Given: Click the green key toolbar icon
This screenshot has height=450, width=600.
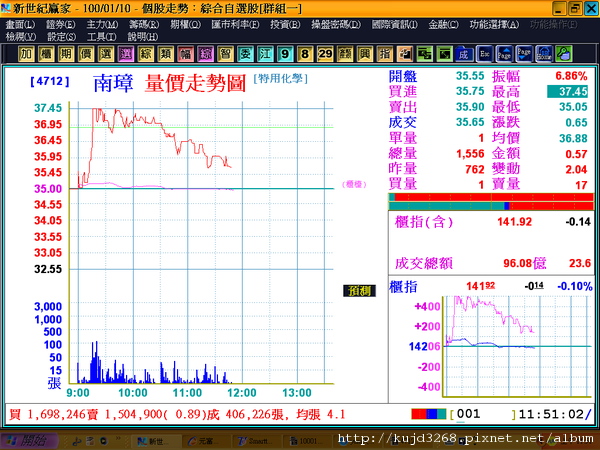Looking at the screenshot, I should coord(564,54).
